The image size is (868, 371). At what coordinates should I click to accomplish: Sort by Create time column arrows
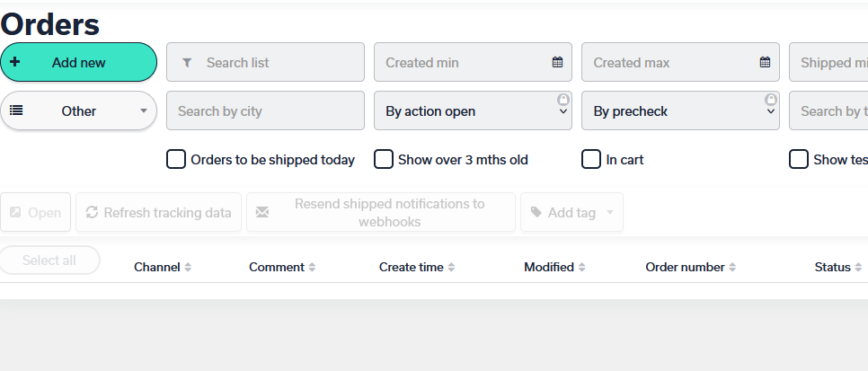[x=451, y=268]
